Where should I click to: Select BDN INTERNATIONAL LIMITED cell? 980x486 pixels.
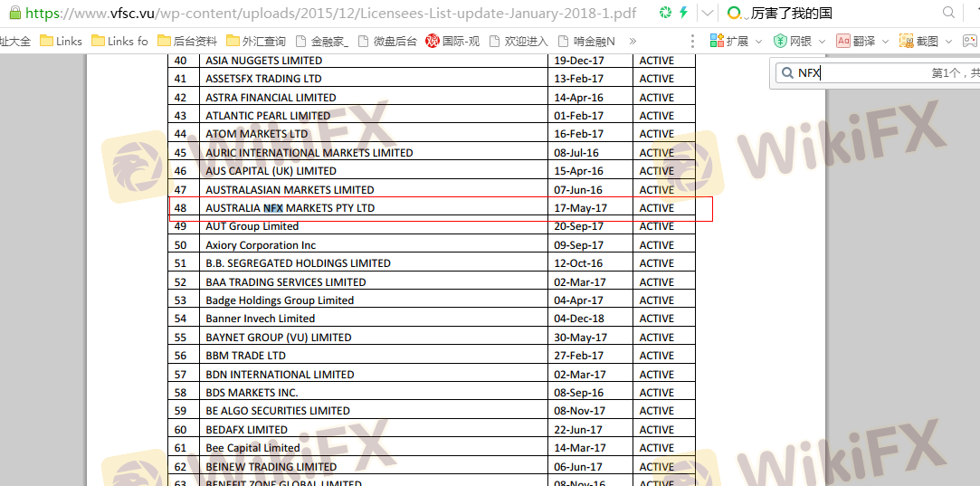(x=373, y=374)
